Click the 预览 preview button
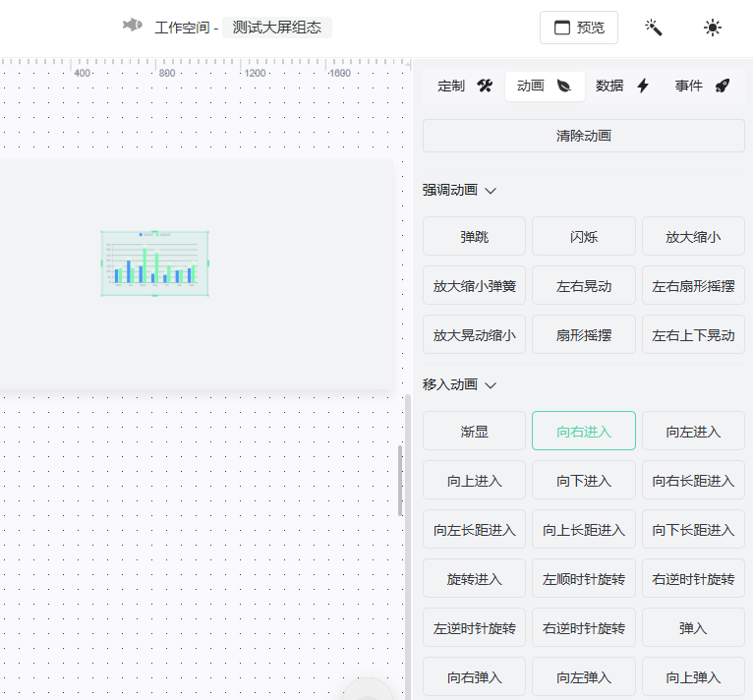 579,28
